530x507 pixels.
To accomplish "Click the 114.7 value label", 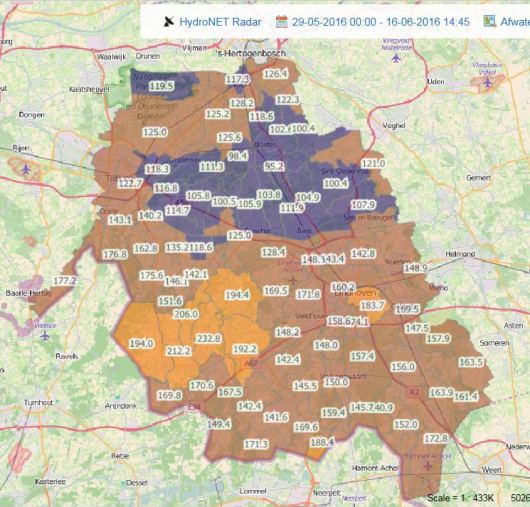I will coord(177,211).
